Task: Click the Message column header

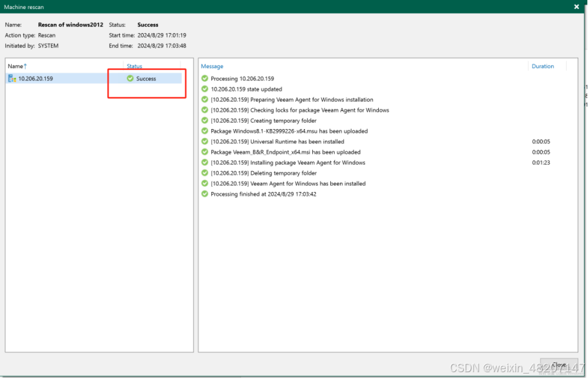Action: 212,66
